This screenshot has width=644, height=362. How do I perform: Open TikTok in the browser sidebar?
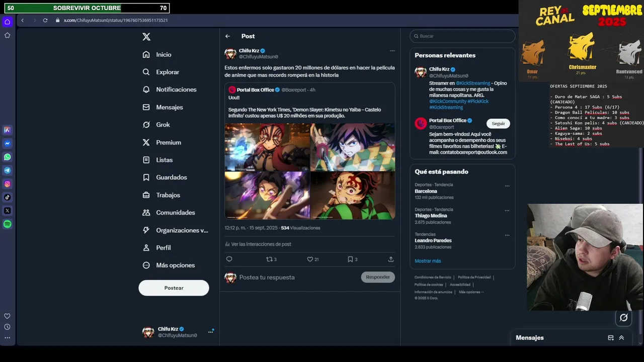click(x=7, y=197)
